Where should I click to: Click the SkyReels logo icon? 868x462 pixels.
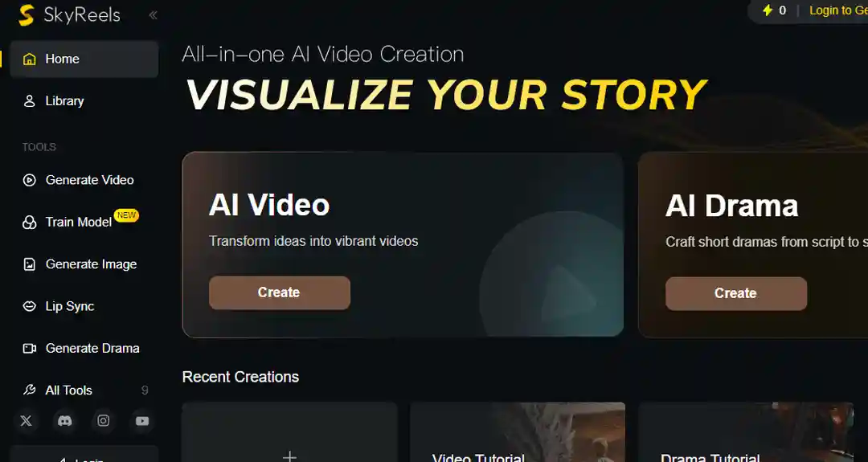27,15
